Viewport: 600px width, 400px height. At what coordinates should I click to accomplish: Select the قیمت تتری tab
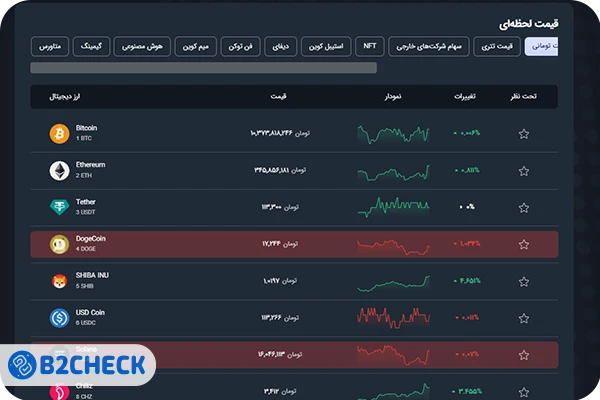pyautogui.click(x=497, y=46)
